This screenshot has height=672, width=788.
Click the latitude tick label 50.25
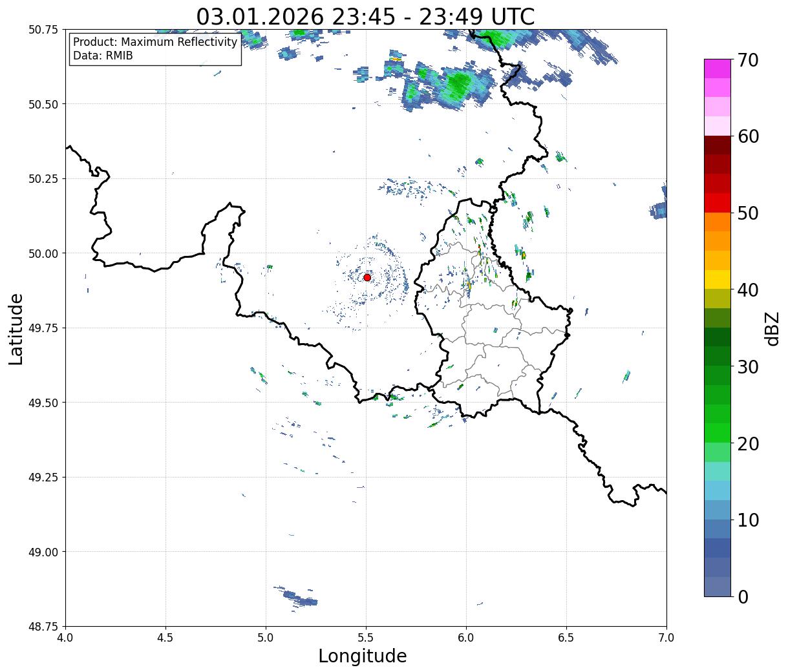(43, 179)
